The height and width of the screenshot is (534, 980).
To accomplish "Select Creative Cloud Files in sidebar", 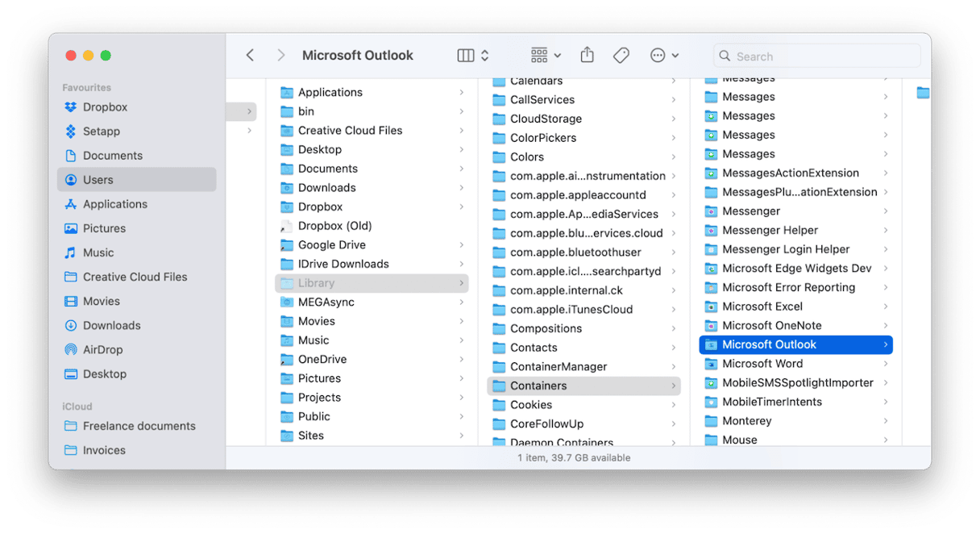I will pyautogui.click(x=135, y=277).
